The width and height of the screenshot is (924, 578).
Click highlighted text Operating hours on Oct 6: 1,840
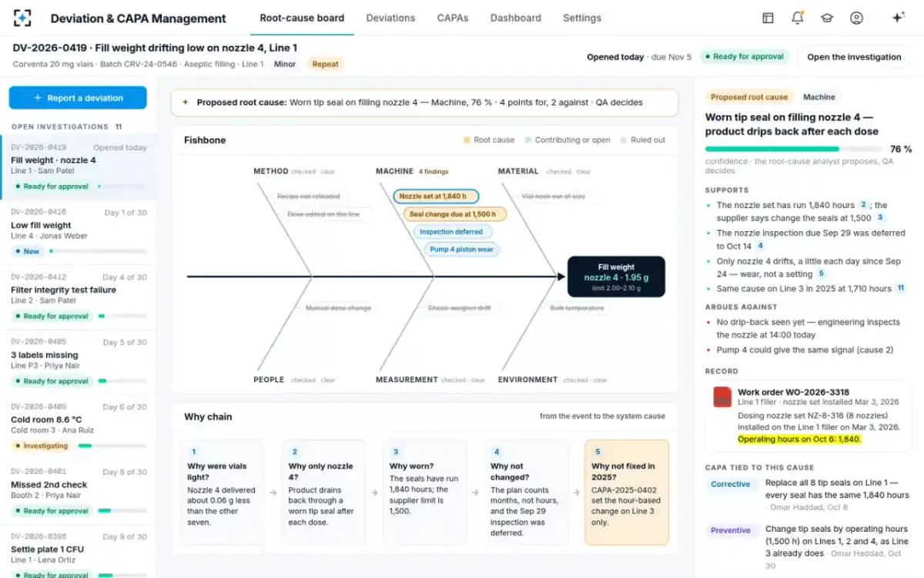(x=799, y=439)
